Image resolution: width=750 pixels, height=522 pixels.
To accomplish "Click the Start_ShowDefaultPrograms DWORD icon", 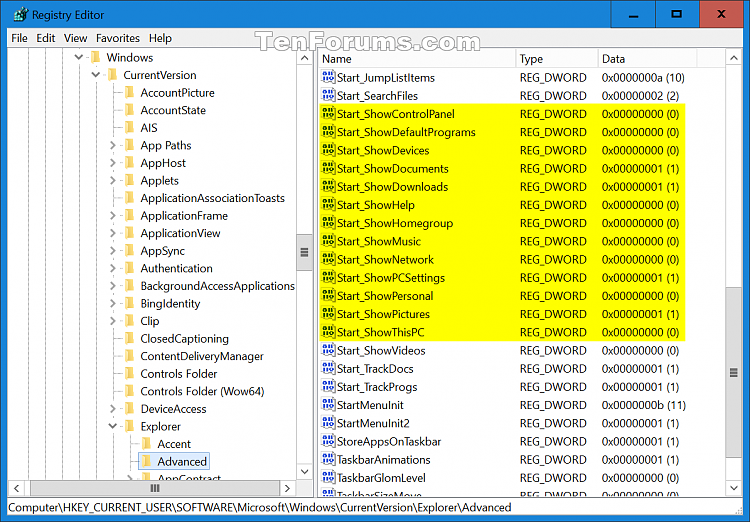I will coord(328,132).
